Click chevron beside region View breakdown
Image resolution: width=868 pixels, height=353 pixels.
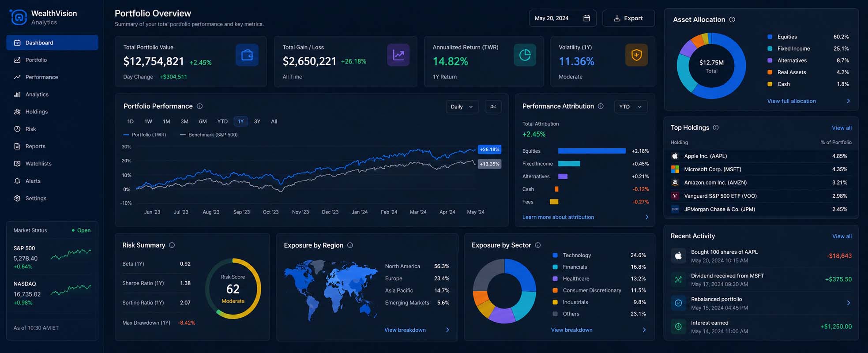point(447,330)
